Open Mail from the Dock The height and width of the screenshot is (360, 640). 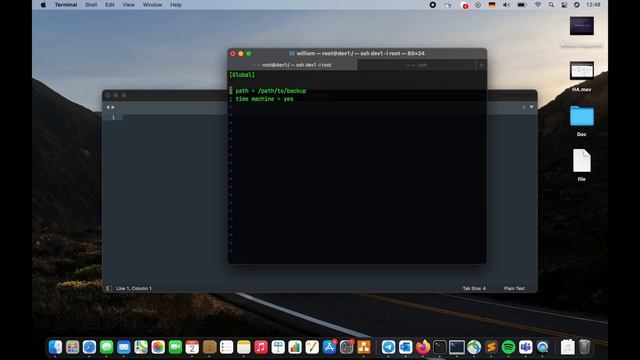point(124,347)
